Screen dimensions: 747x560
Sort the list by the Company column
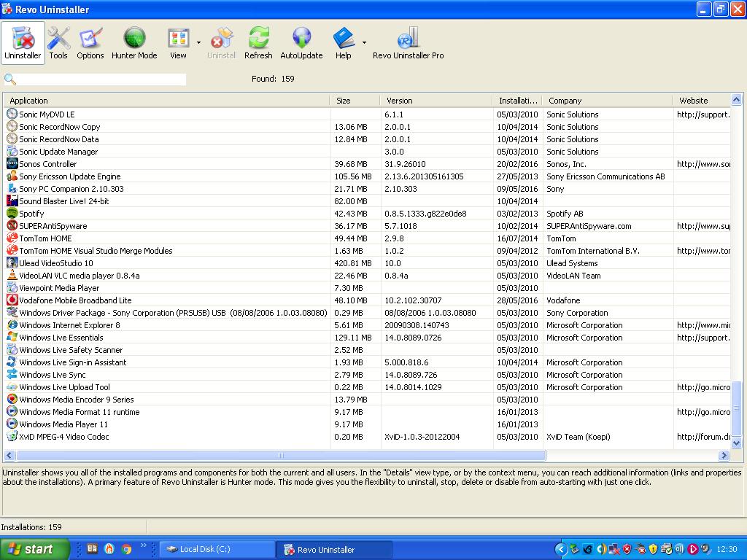(x=608, y=101)
